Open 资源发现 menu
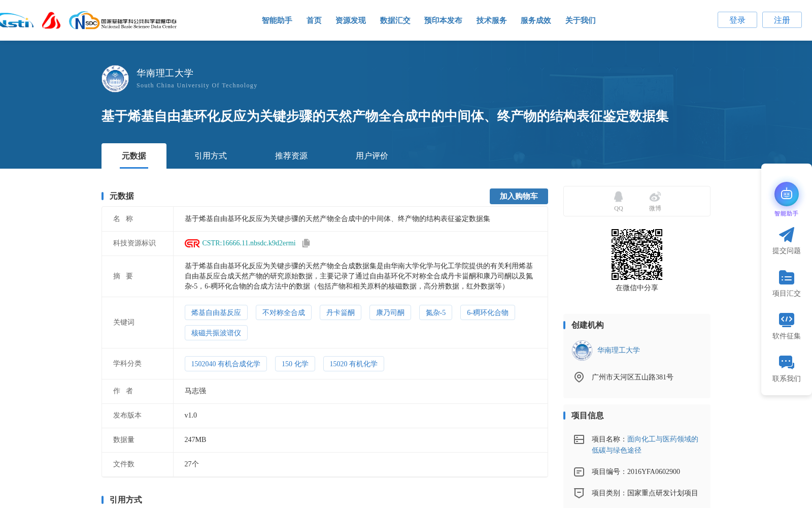Screen dimensions: 812x508 pos(351,20)
